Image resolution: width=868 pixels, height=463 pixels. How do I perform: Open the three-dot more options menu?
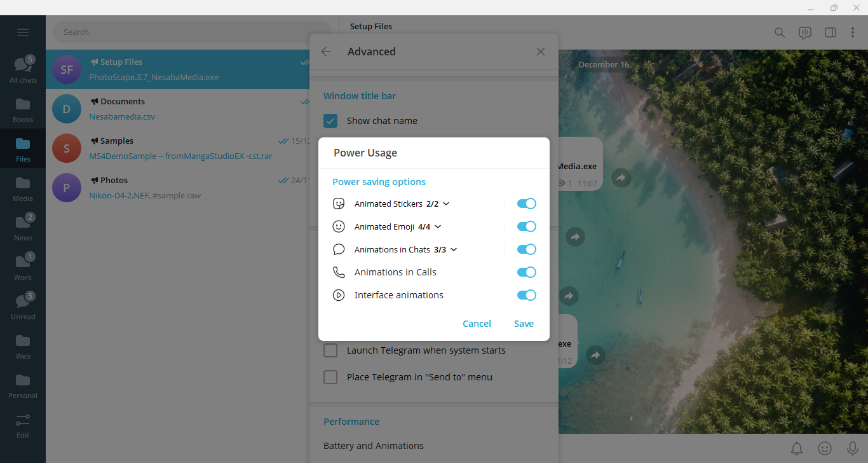point(853,32)
